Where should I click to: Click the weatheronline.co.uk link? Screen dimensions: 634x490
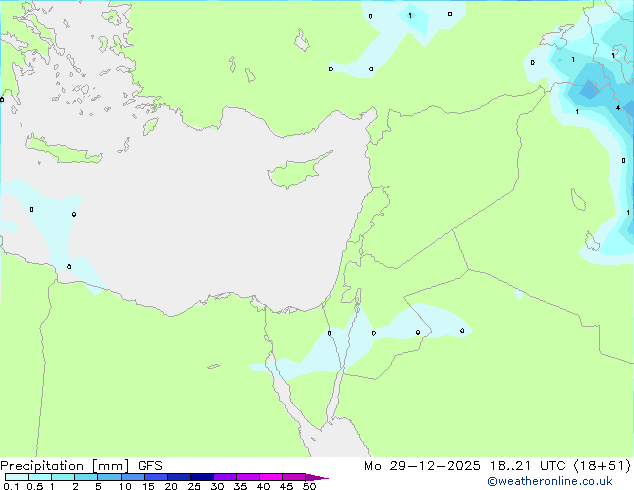550,482
